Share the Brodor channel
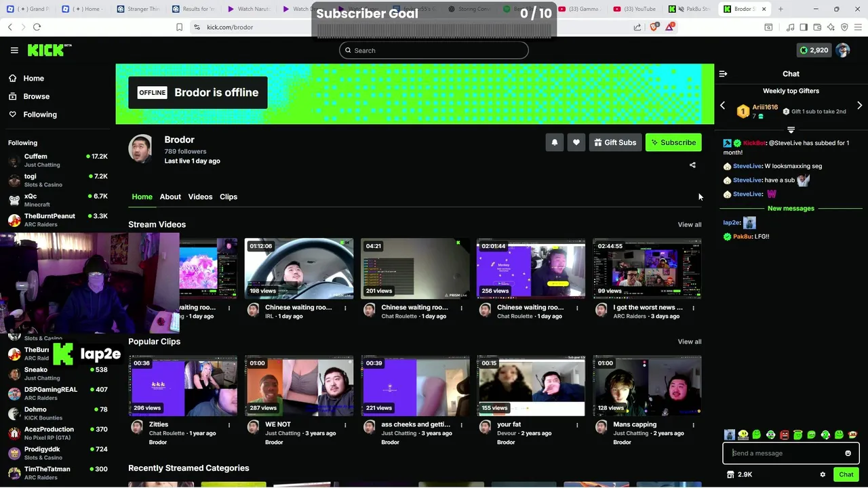The height and width of the screenshot is (488, 868). click(x=692, y=165)
